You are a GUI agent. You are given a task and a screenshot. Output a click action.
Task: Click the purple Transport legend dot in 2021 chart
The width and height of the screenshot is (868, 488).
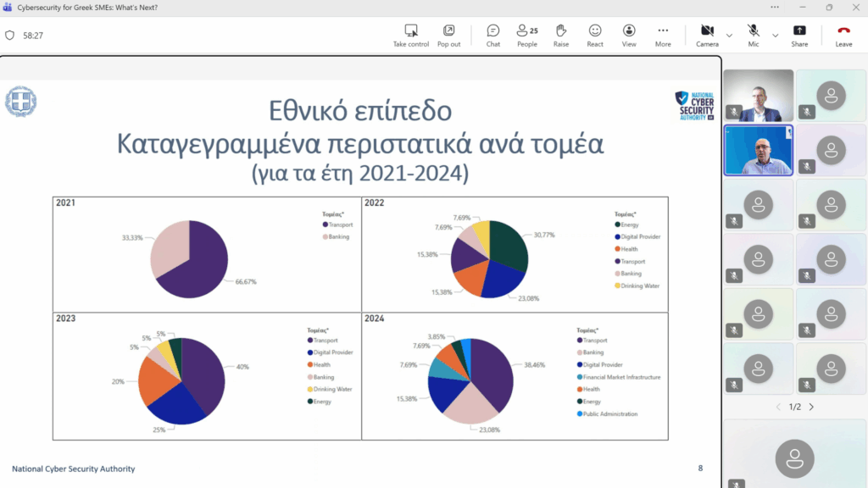(x=325, y=225)
